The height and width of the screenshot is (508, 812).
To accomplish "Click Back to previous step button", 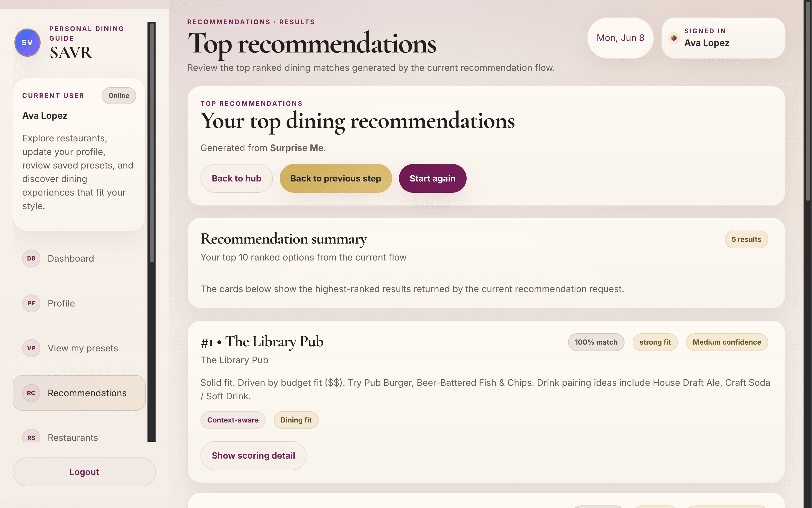I will point(336,178).
